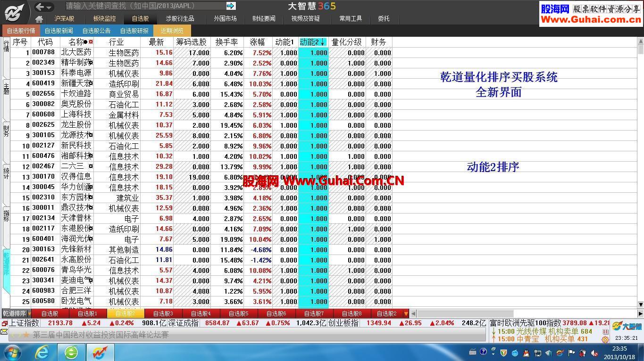
Task: Click the QQ penguin tray icon
Action: pyautogui.click(x=525, y=352)
